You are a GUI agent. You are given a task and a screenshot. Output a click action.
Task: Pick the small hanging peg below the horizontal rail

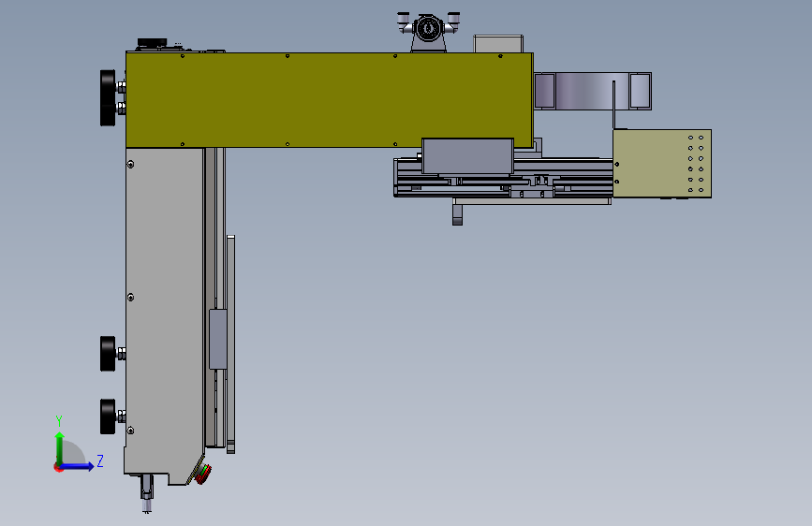pos(457,214)
